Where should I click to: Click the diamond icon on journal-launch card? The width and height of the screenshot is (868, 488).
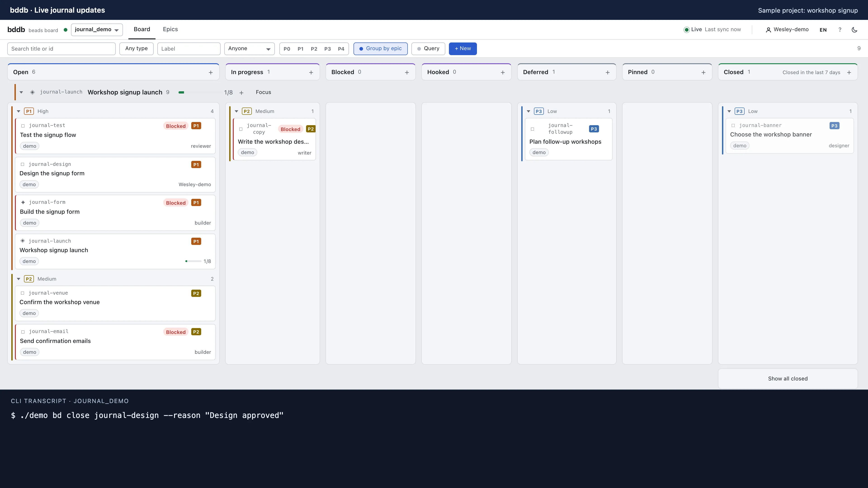[x=23, y=241]
